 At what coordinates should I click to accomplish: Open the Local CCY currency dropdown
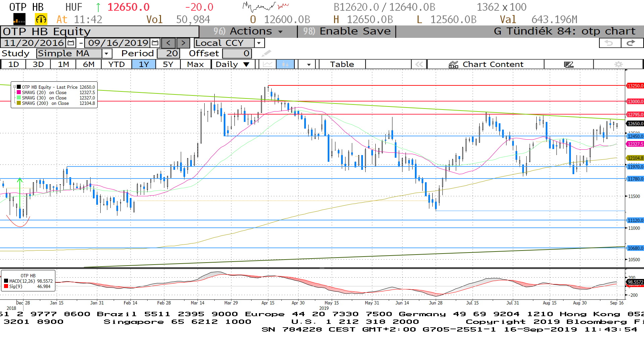259,43
